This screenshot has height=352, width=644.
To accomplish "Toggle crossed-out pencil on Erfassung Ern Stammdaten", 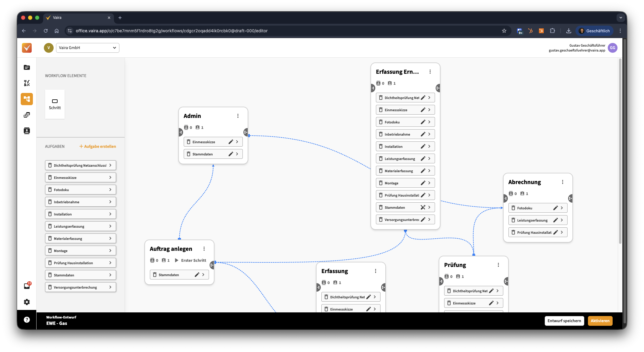I will [x=423, y=207].
